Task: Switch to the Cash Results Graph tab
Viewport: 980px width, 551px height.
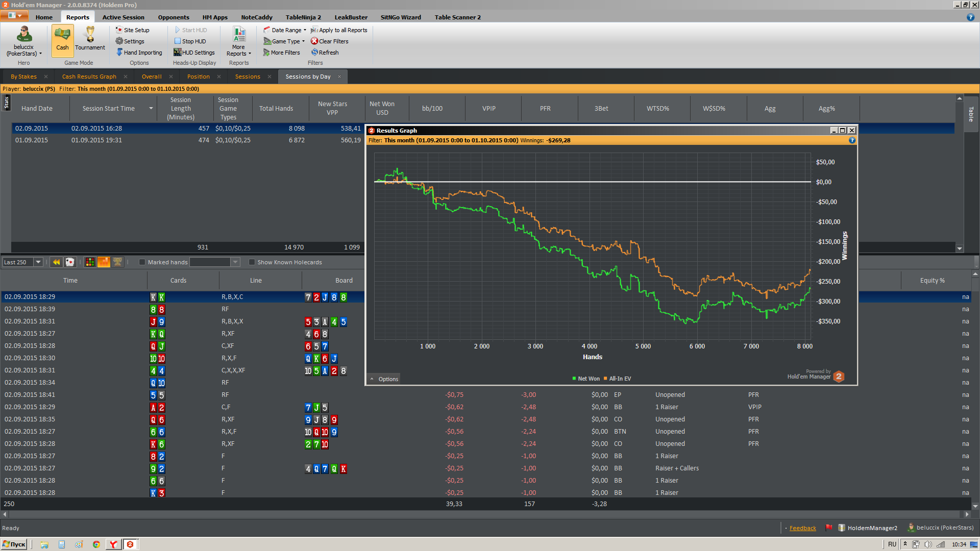Action: (89, 77)
